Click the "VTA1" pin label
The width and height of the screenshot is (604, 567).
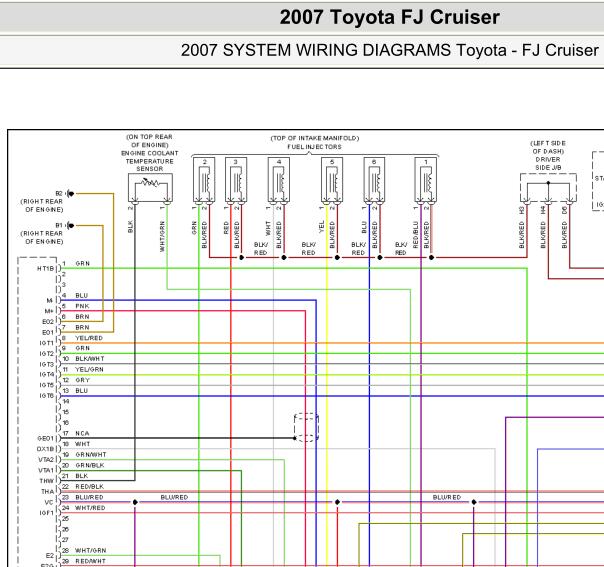[46, 470]
